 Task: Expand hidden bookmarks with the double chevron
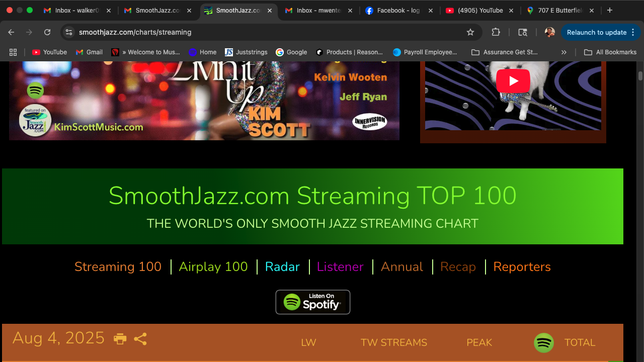pyautogui.click(x=564, y=52)
